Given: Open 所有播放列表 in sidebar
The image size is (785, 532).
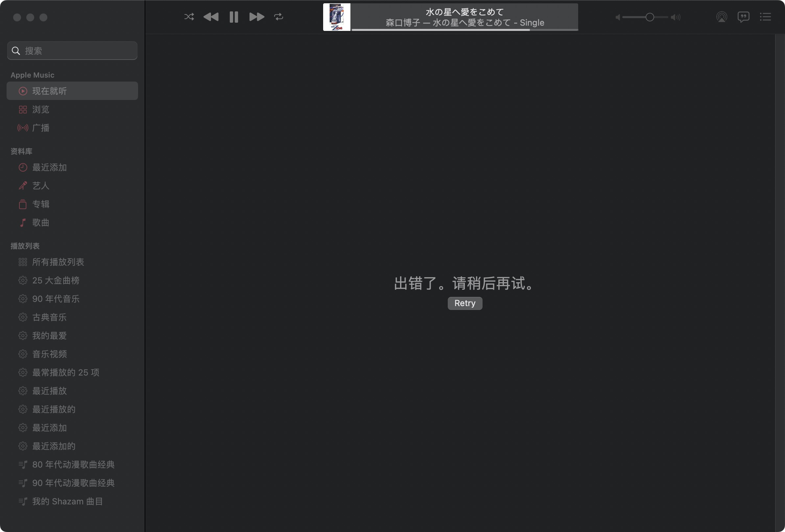Looking at the screenshot, I should [x=58, y=262].
